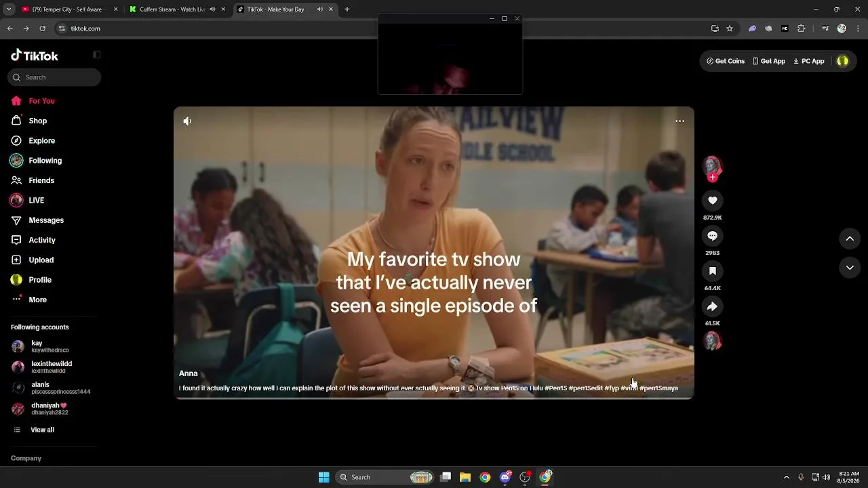Open the Windows Start menu

(324, 477)
